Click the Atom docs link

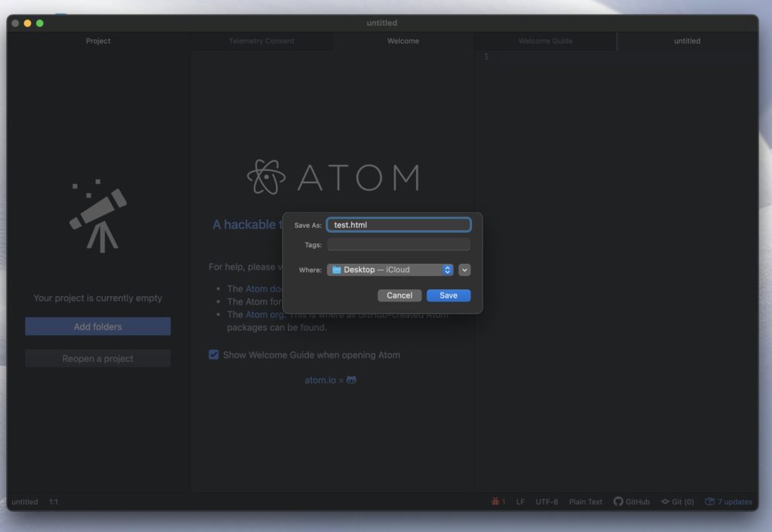click(264, 289)
